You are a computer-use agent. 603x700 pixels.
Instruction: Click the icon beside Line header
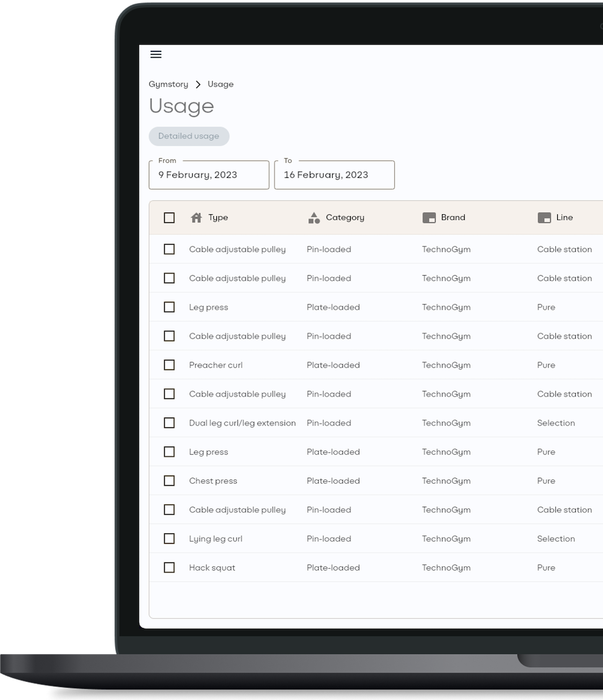pos(544,217)
